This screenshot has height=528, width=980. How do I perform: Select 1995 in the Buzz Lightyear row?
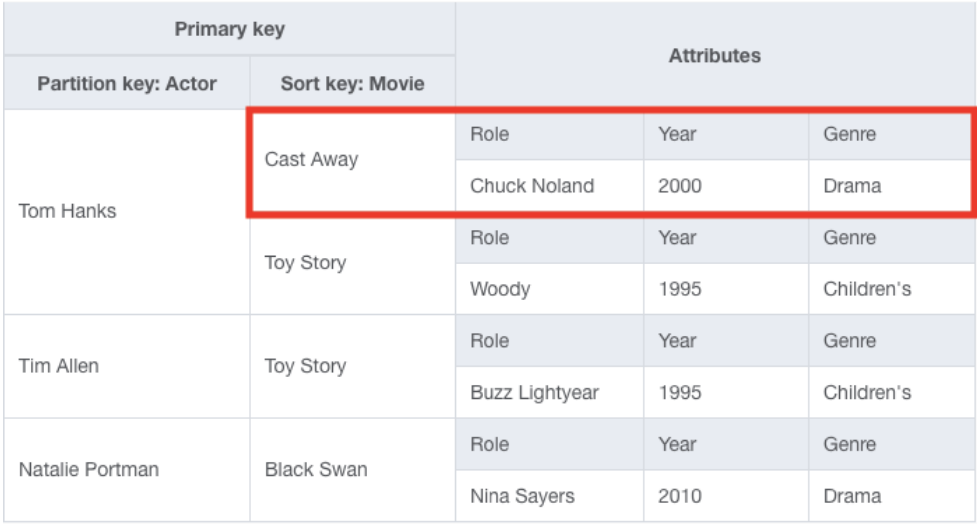(726, 392)
